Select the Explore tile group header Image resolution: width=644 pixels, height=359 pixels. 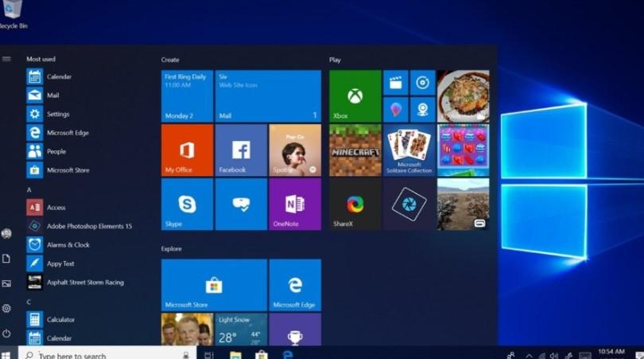coord(171,249)
